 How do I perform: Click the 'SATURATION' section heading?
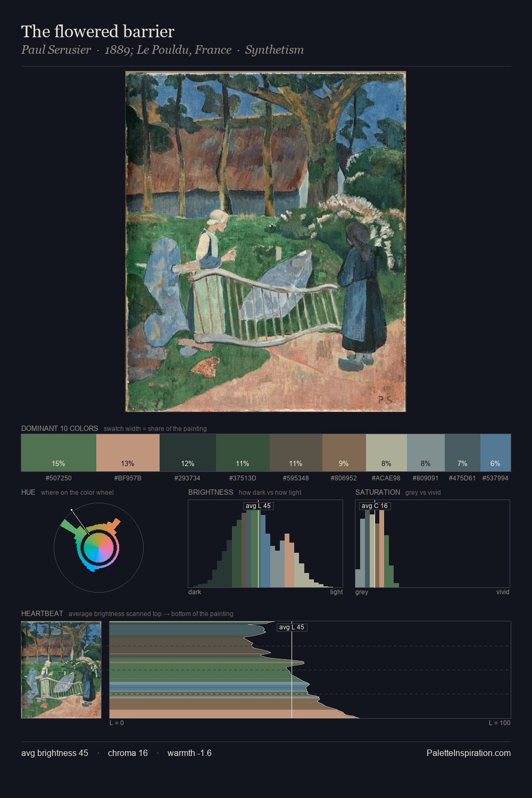[378, 492]
